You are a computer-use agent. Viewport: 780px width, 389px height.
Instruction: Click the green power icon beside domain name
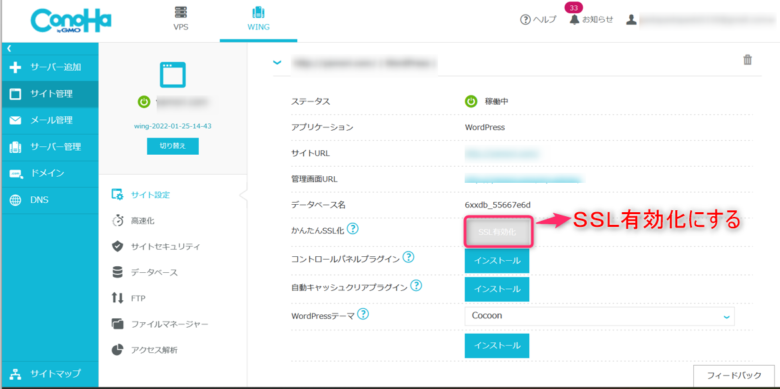[143, 102]
